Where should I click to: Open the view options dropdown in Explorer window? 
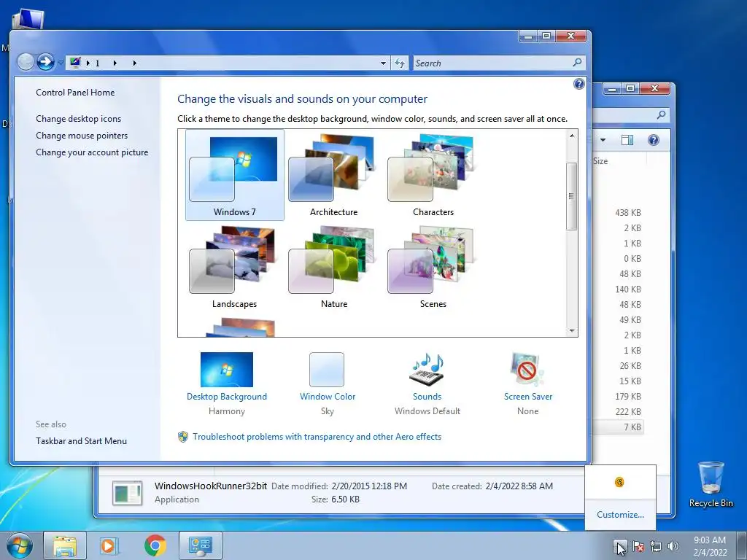(x=603, y=140)
